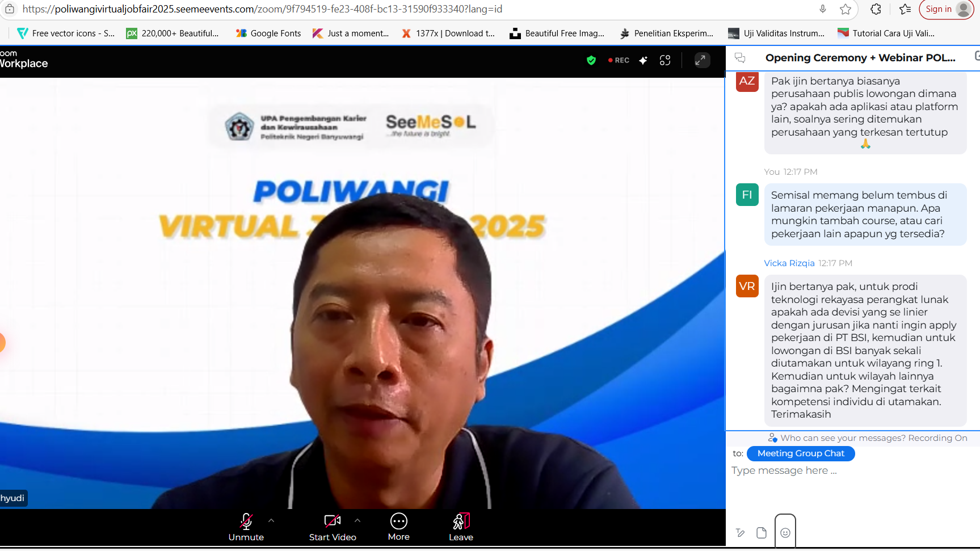This screenshot has width=980, height=551.
Task: Select message starting Semisal memang belum tembus
Action: pyautogui.click(x=865, y=214)
